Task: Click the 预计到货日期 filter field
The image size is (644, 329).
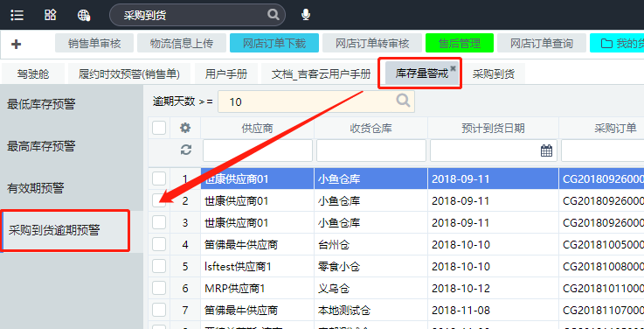Action: coord(494,150)
